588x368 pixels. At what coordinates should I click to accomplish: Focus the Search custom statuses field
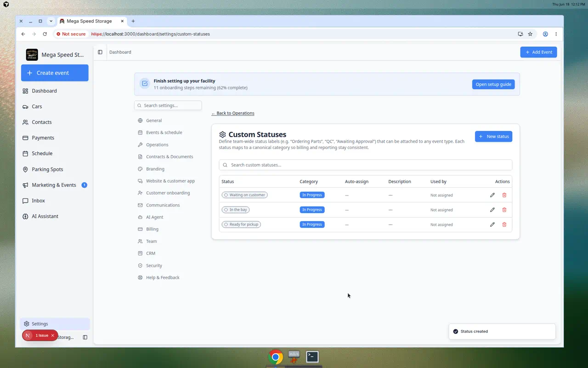coord(366,165)
